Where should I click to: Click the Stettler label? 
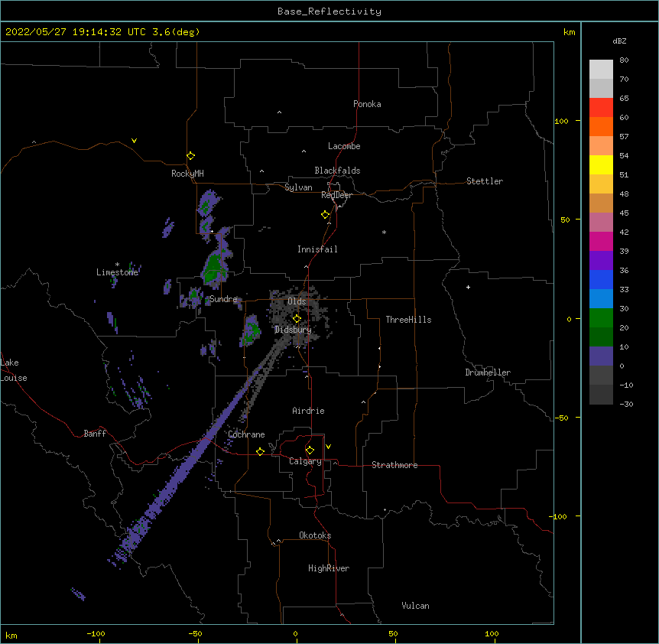point(485,181)
